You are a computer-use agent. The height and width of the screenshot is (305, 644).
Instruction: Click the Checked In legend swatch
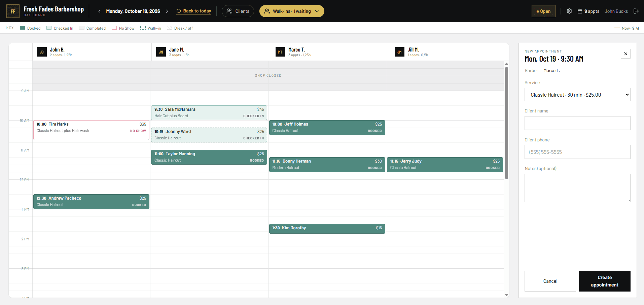(49, 28)
